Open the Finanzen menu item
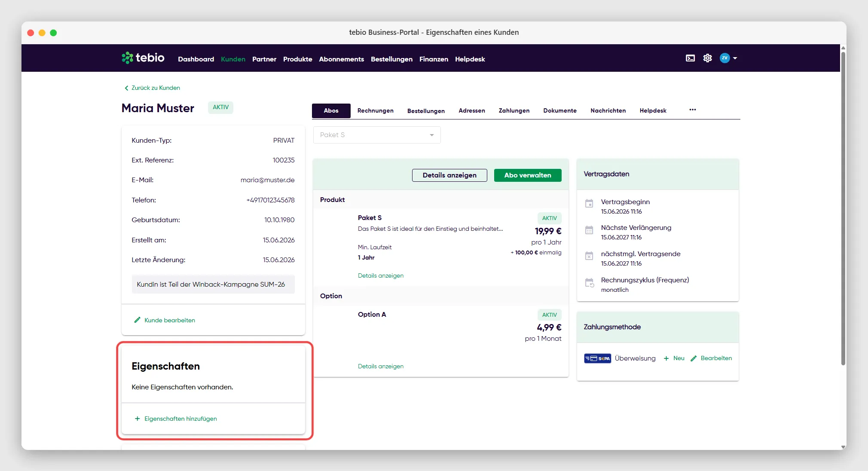868x471 pixels. click(x=434, y=59)
